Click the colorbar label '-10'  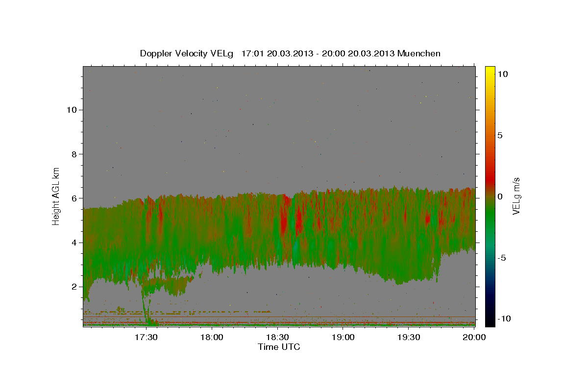504,319
